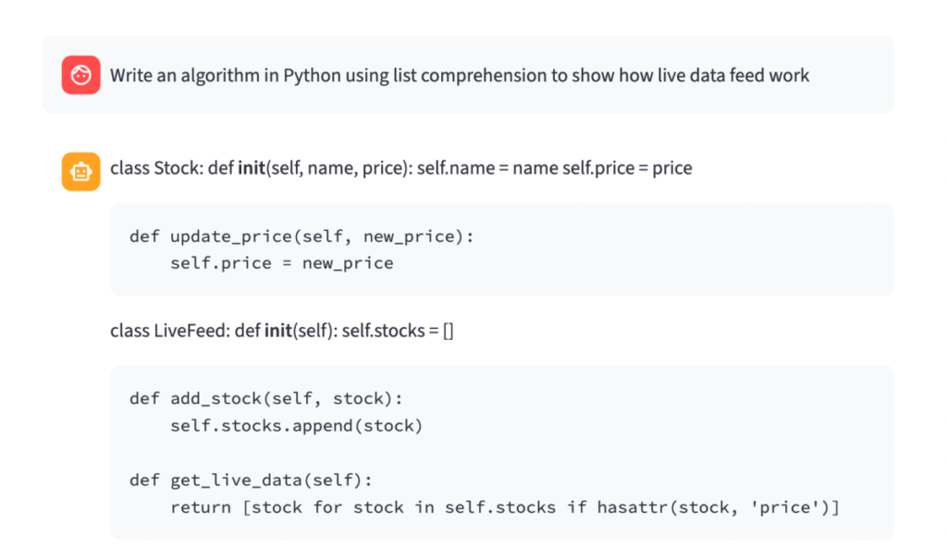Click bold "init" in the class Stock line
This screenshot has height=560, width=947.
pyautogui.click(x=251, y=168)
